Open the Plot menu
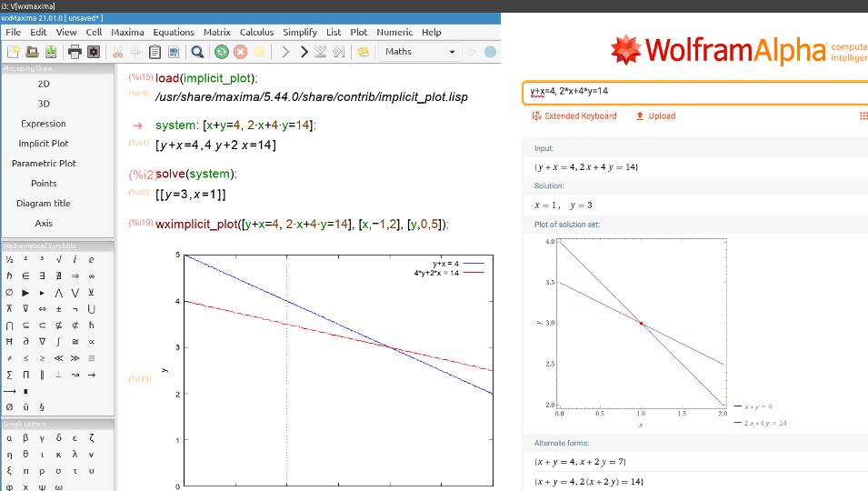This screenshot has width=868, height=491. (359, 32)
